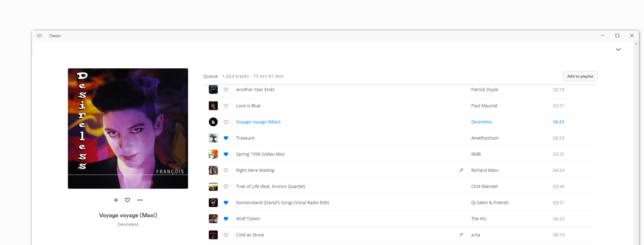Show lyrics microphone icon for Cold as Stone

point(461,235)
